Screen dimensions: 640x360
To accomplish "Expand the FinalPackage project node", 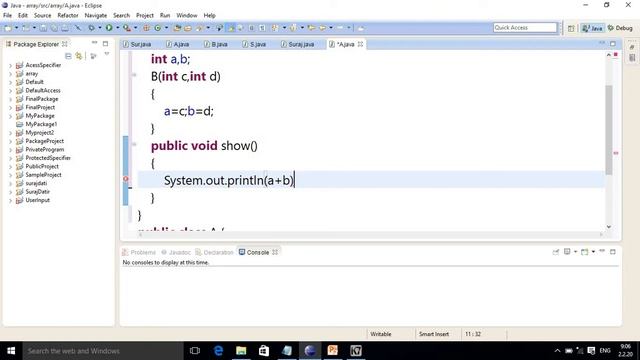I will [x=10, y=99].
